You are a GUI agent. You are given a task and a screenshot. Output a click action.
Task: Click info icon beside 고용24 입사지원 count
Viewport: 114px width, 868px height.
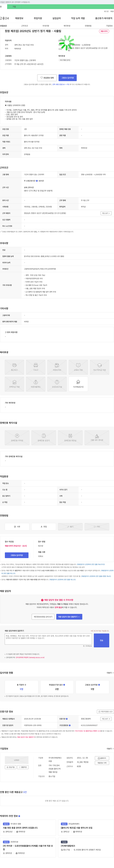pos(99,685)
